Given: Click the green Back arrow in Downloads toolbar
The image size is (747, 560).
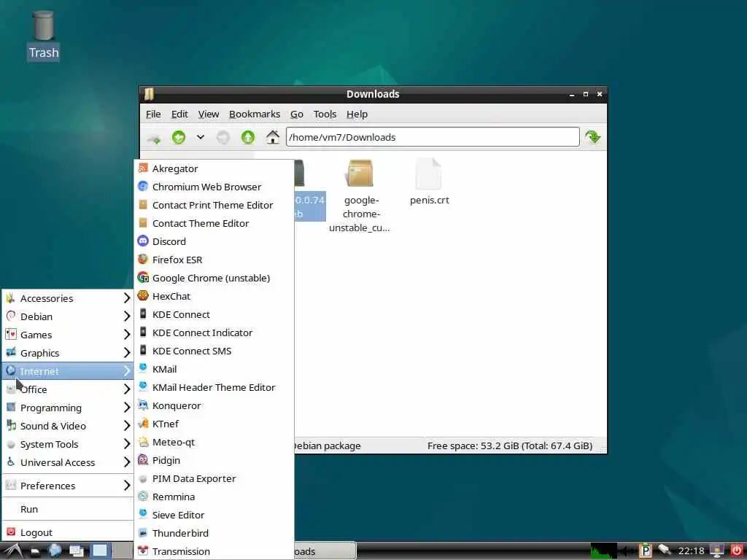Looking at the screenshot, I should (x=179, y=138).
